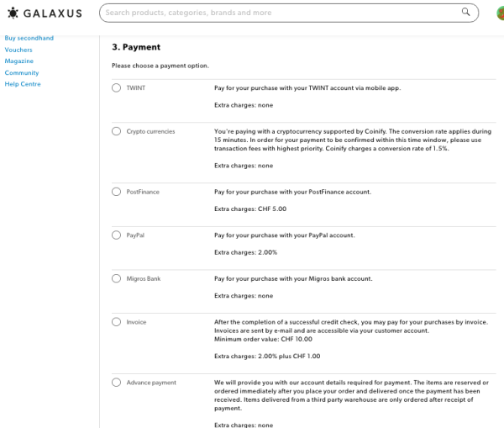Viewport: 504px width, 428px height.
Task: Open the Magazine link
Action: click(x=19, y=61)
